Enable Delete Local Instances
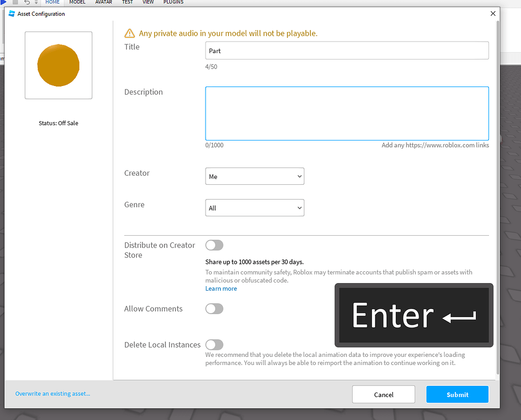The image size is (521, 420). 214,345
